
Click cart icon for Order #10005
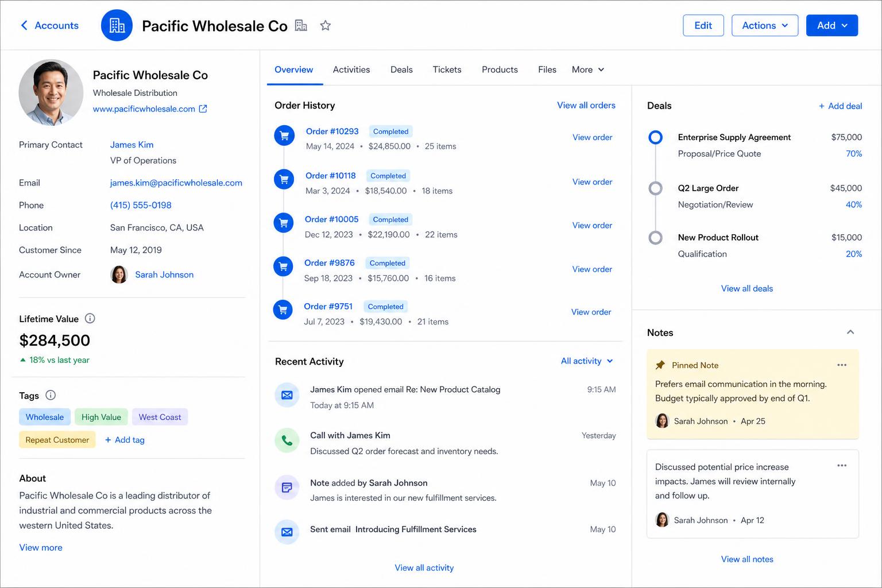tap(284, 223)
